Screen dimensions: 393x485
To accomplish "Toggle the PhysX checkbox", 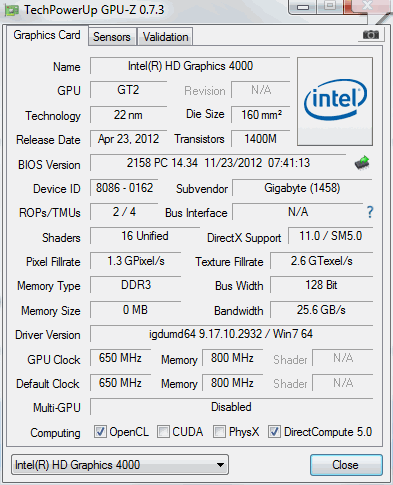I will (219, 432).
